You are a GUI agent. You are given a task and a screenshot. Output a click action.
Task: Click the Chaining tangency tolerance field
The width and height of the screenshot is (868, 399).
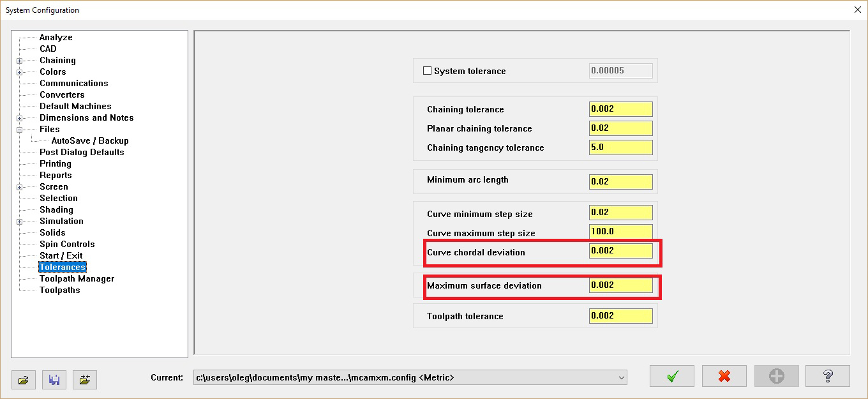click(621, 147)
